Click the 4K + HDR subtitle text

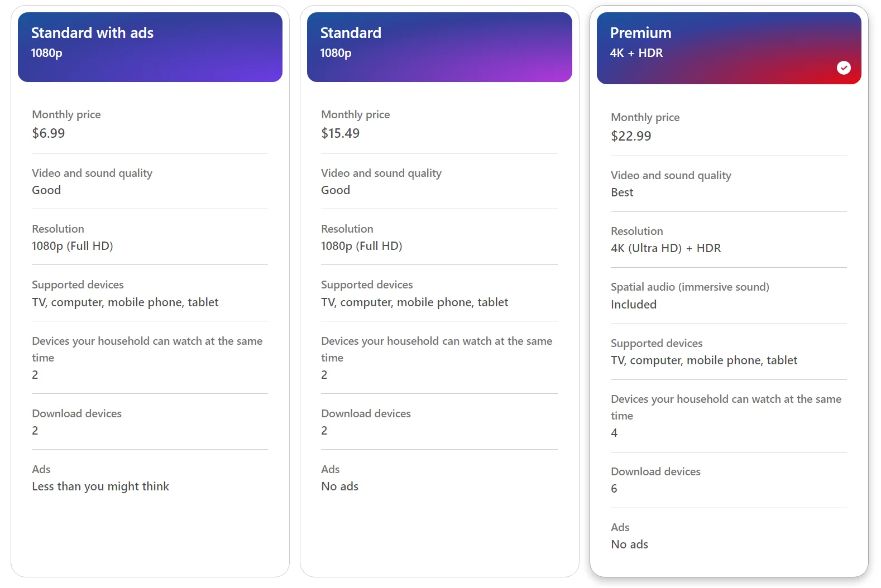(636, 53)
